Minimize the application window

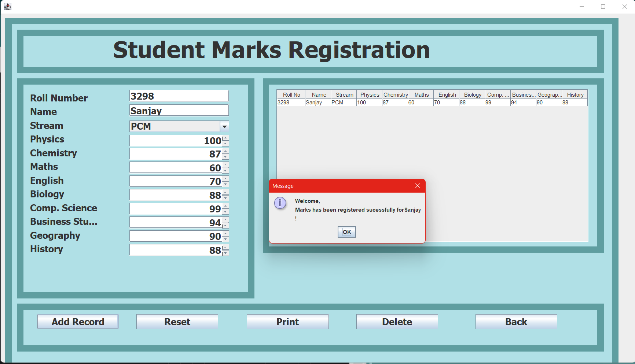[x=582, y=7]
